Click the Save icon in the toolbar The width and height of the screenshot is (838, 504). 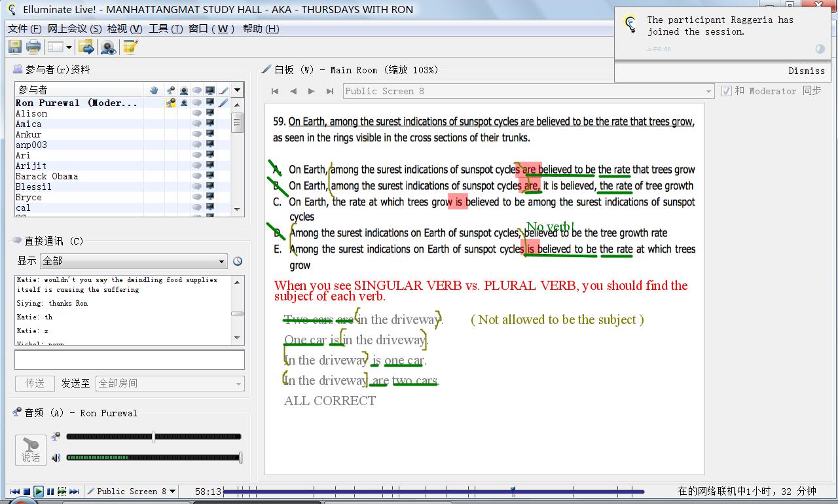(15, 46)
